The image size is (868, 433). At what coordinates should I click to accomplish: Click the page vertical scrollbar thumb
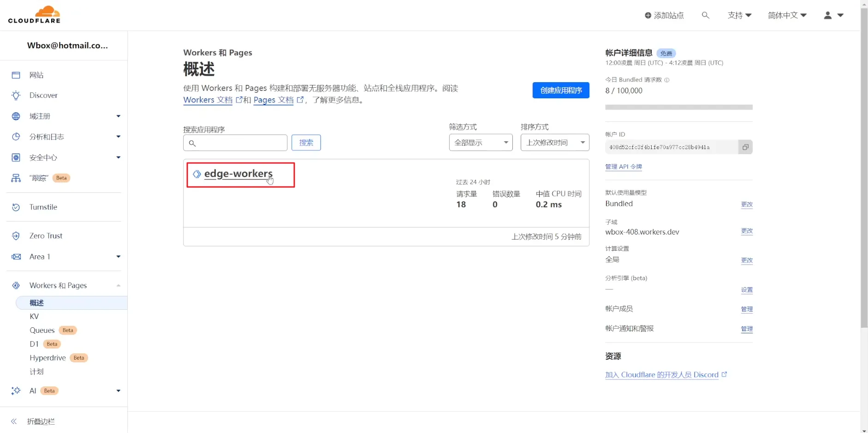click(864, 168)
